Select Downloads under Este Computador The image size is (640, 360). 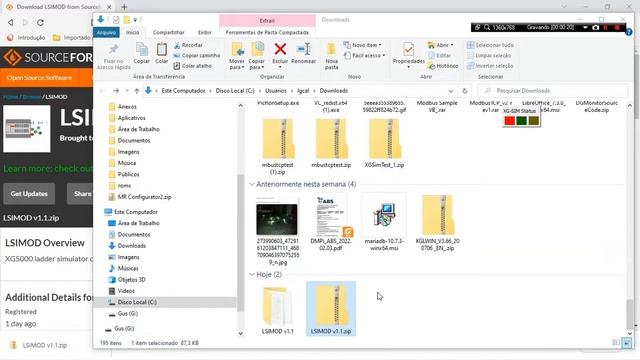[131, 246]
